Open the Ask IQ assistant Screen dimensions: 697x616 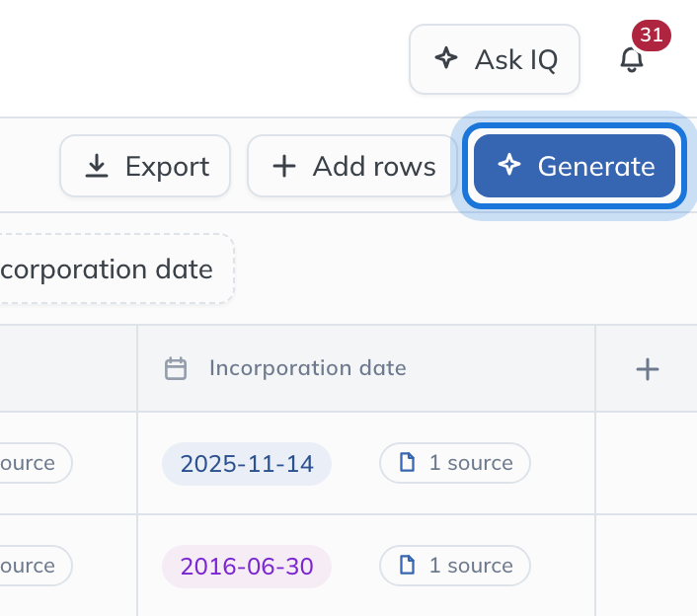coord(495,59)
